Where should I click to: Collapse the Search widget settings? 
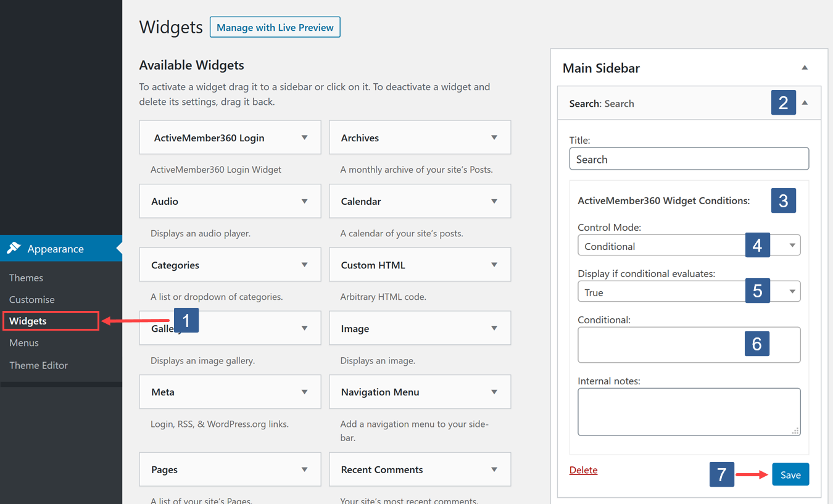805,102
